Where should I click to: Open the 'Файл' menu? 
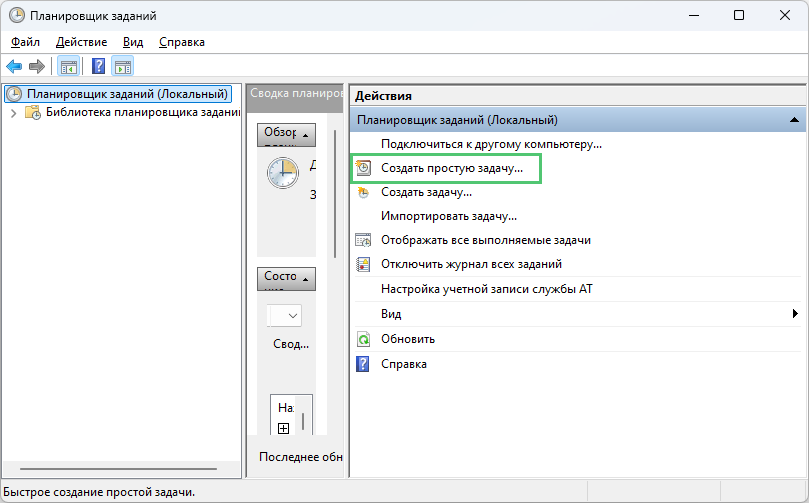(x=26, y=42)
